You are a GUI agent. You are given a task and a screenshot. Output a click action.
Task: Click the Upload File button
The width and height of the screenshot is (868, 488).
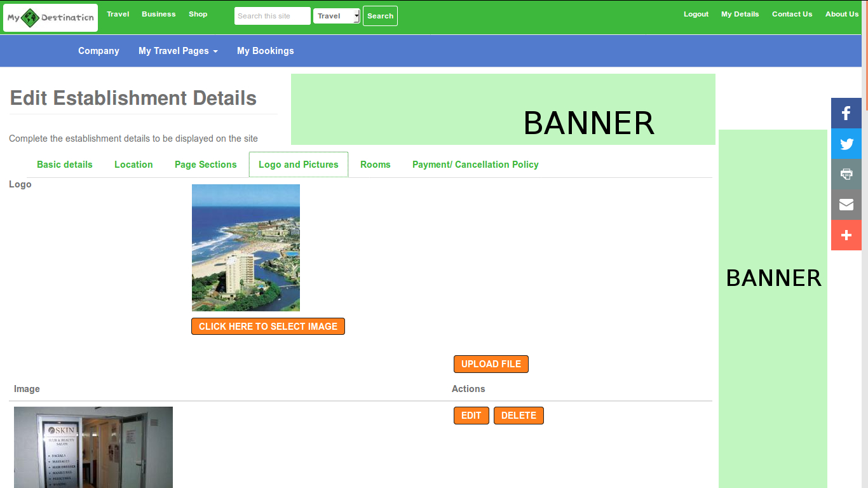[491, 364]
